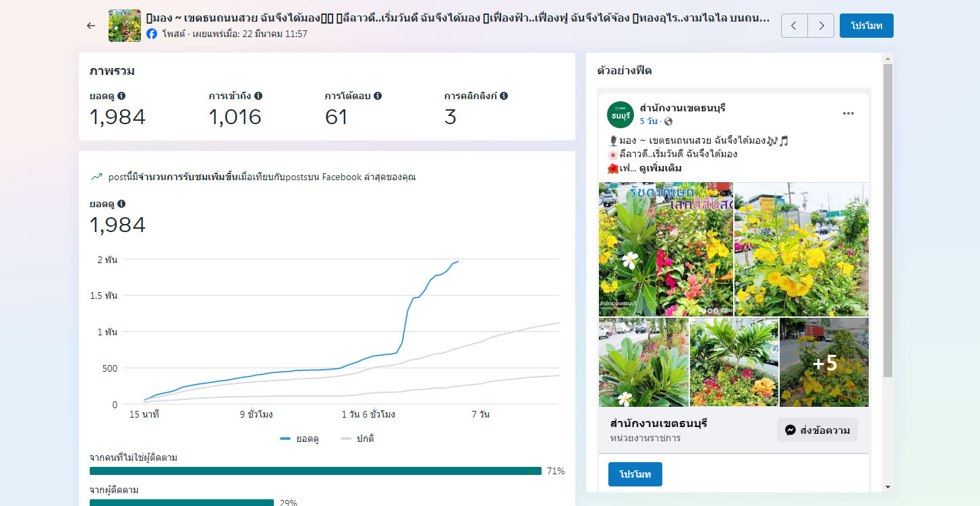Click the trending-up arrow icon above chart
Viewport: 980px width, 506px height.
(x=96, y=177)
